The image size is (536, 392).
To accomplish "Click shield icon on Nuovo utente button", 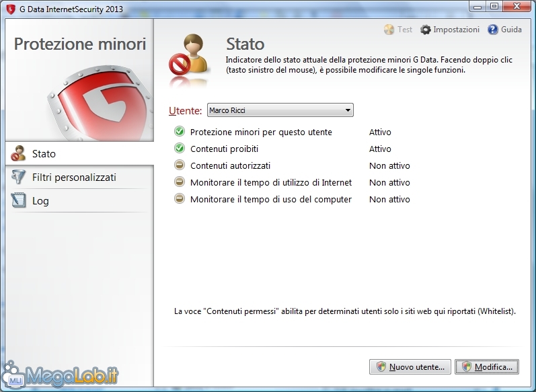I will (x=381, y=366).
